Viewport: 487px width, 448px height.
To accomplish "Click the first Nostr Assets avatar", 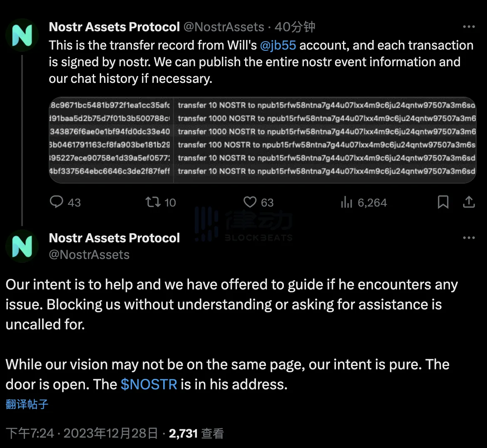I will pyautogui.click(x=22, y=35).
